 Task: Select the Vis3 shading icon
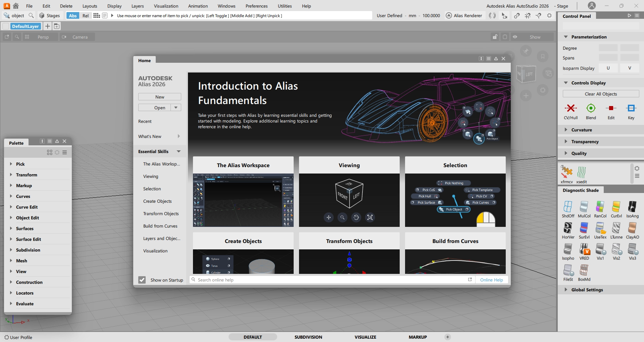[x=632, y=249]
